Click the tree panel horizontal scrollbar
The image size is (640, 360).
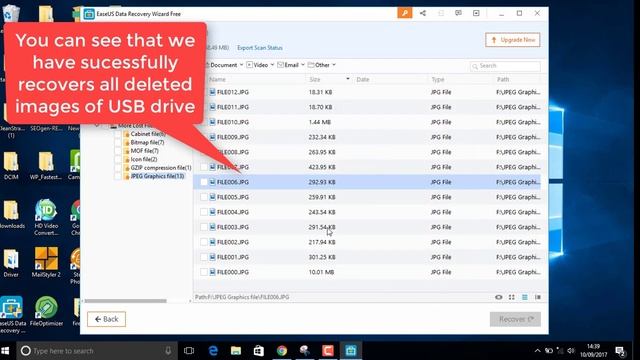click(125, 301)
